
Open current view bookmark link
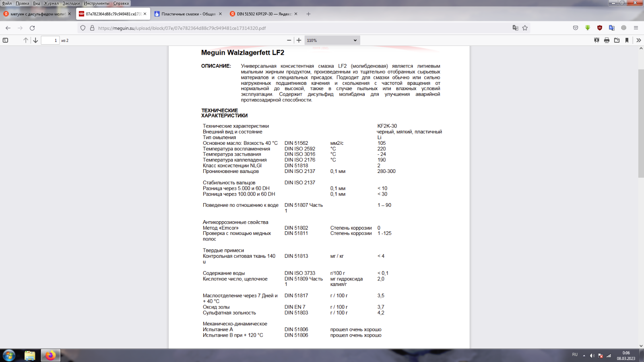[x=627, y=40]
